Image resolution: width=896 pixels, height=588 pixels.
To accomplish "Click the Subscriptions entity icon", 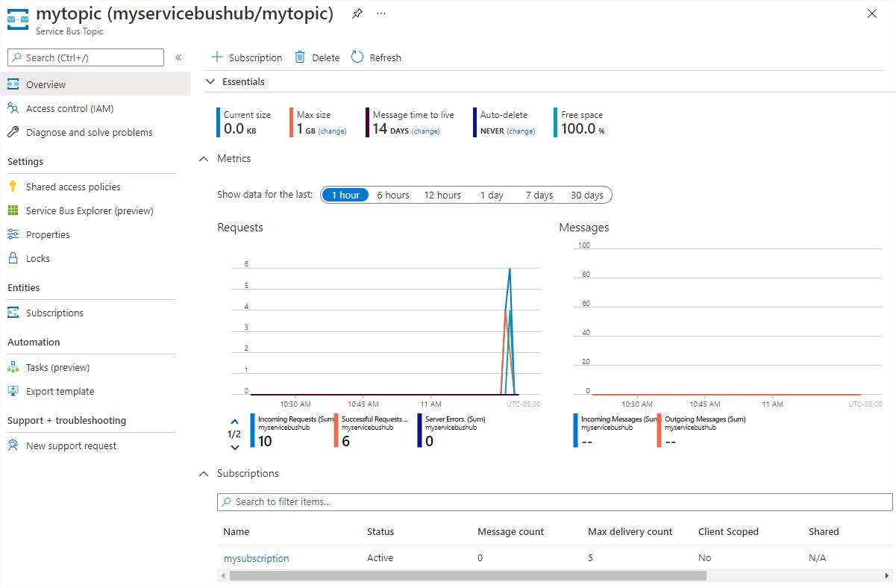I will [x=13, y=313].
